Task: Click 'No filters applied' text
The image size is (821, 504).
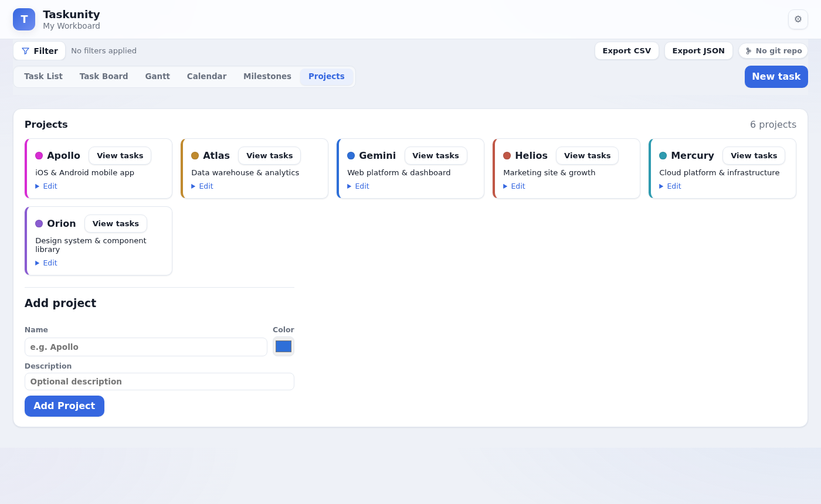Action: [x=104, y=51]
